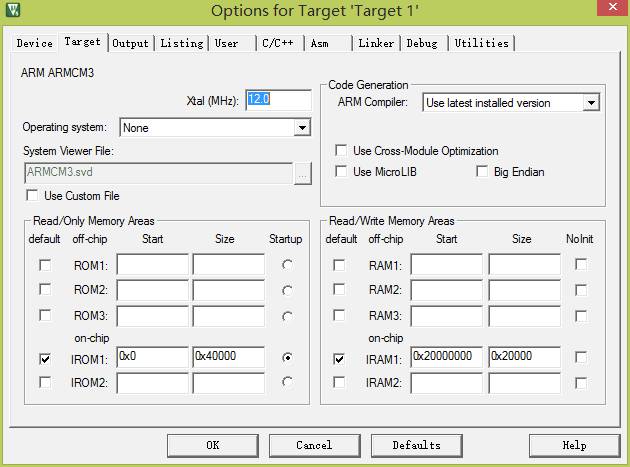Image resolution: width=630 pixels, height=467 pixels.
Task: Check the IROM2 default checkbox
Action: tap(45, 382)
